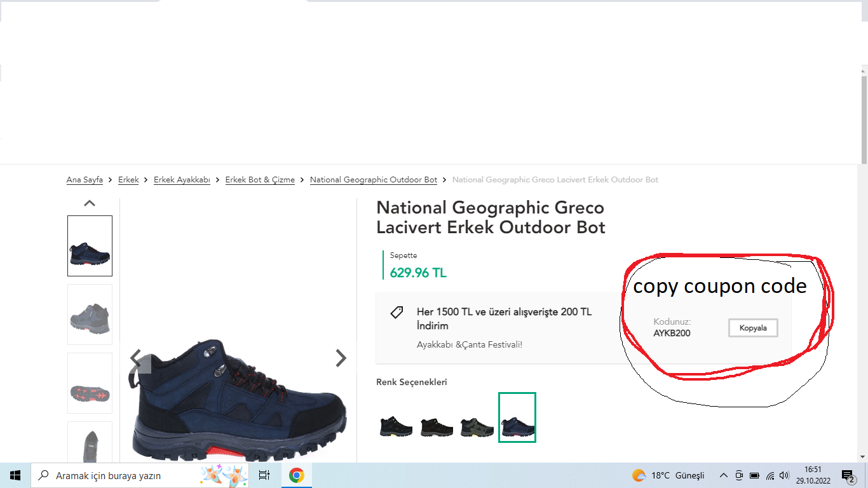Open the Meet Now tray icon
The image size is (868, 488).
click(739, 475)
